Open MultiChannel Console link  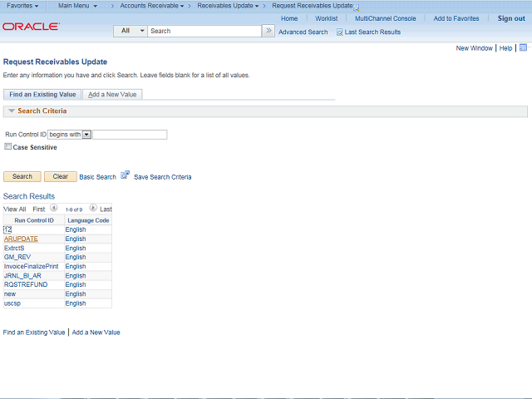click(x=386, y=18)
